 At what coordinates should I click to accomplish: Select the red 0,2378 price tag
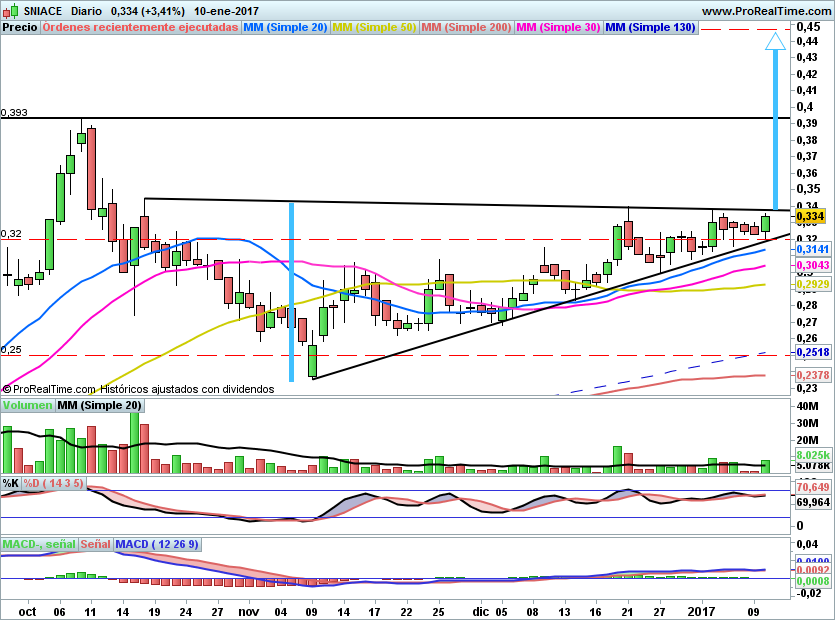(811, 374)
